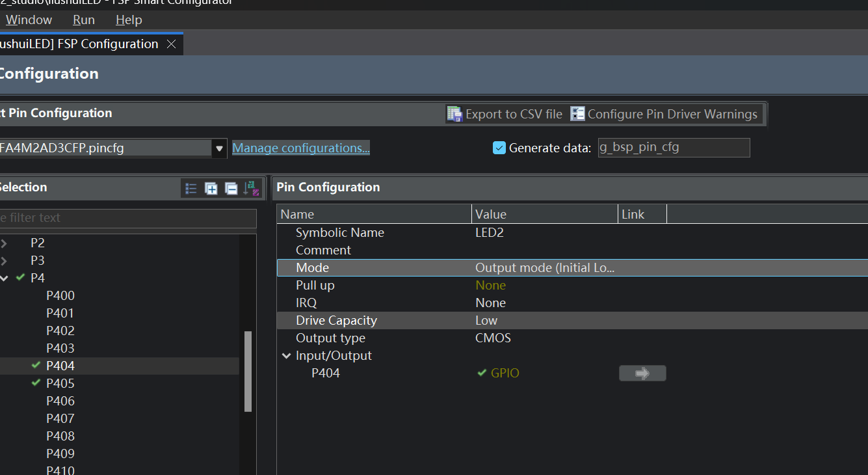Click the filter text input box

click(x=128, y=218)
